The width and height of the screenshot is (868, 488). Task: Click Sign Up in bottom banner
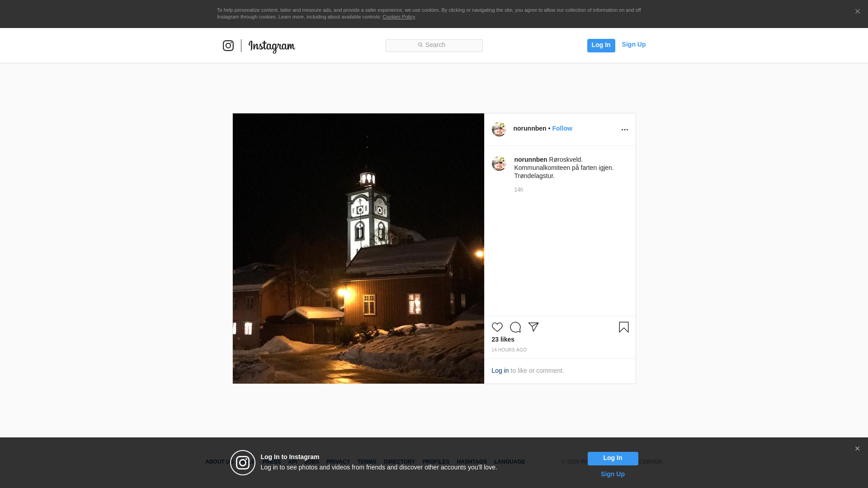tap(613, 474)
